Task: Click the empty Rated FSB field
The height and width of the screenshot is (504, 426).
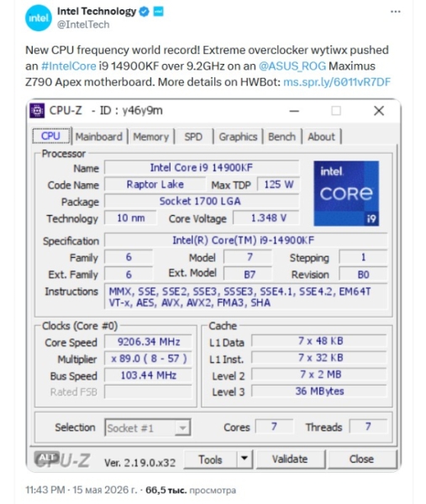Action: (148, 391)
